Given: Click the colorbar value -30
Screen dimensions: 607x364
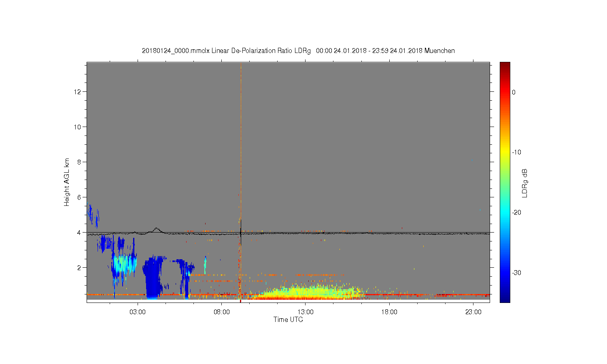Looking at the screenshot, I should 516,273.
